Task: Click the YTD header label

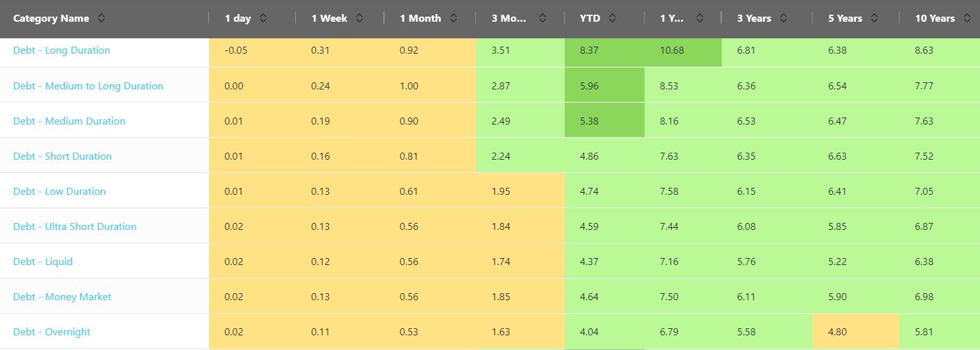Action: tap(590, 19)
